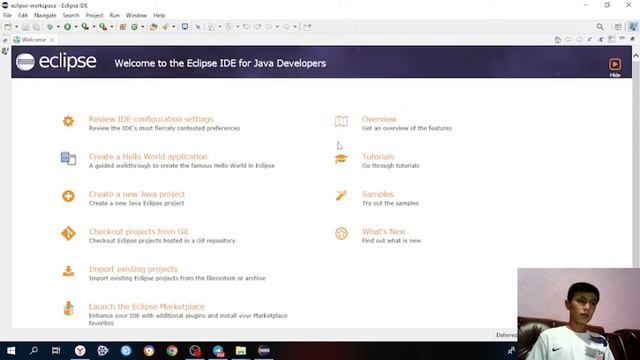Click the import download tray icon
This screenshot has height=360, width=640.
(x=68, y=271)
